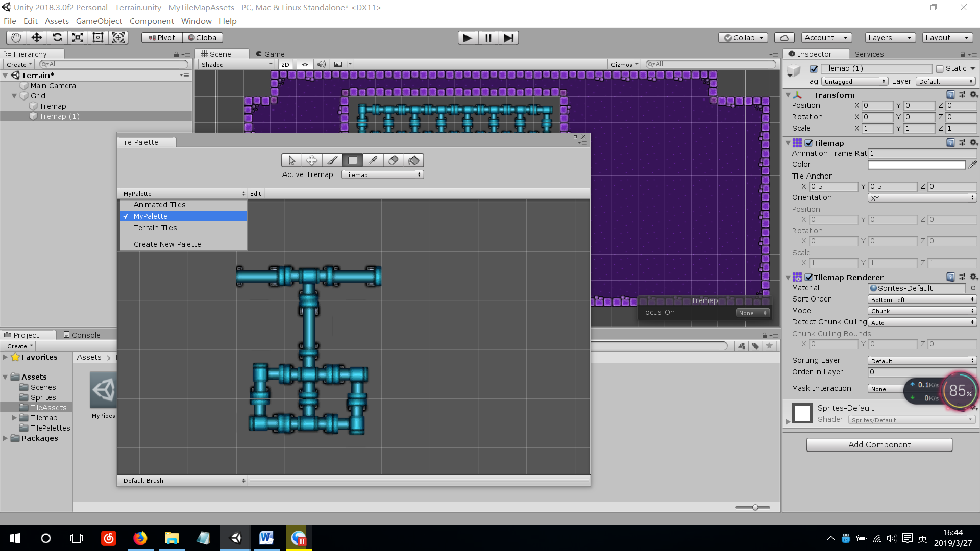Select the eyedropper picker tool in Tile Palette
Viewport: 980px width, 551px height.
(x=373, y=160)
